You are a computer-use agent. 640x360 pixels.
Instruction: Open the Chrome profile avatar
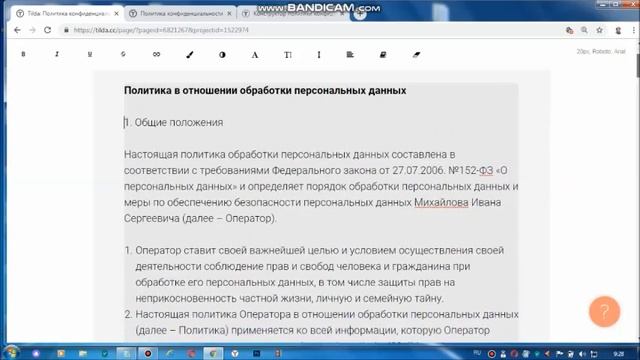[618, 30]
